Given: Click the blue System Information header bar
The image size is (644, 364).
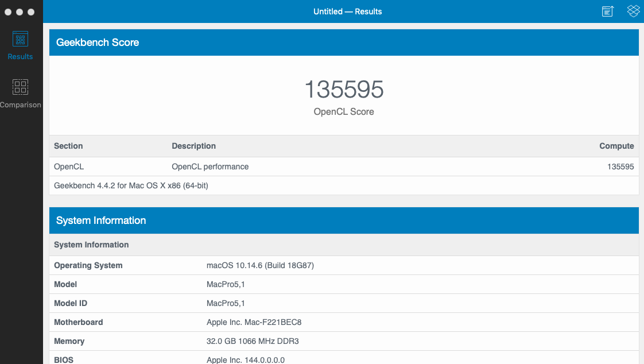Looking at the screenshot, I should [344, 220].
